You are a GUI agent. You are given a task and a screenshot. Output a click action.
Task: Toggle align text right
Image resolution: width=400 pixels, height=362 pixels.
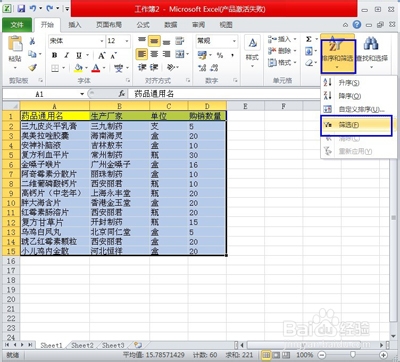point(166,54)
